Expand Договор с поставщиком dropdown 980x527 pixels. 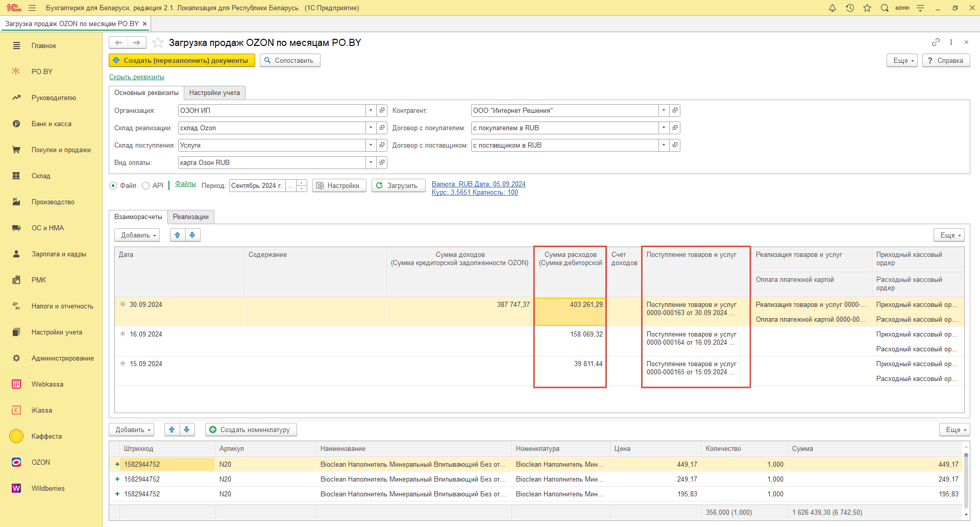click(x=664, y=145)
